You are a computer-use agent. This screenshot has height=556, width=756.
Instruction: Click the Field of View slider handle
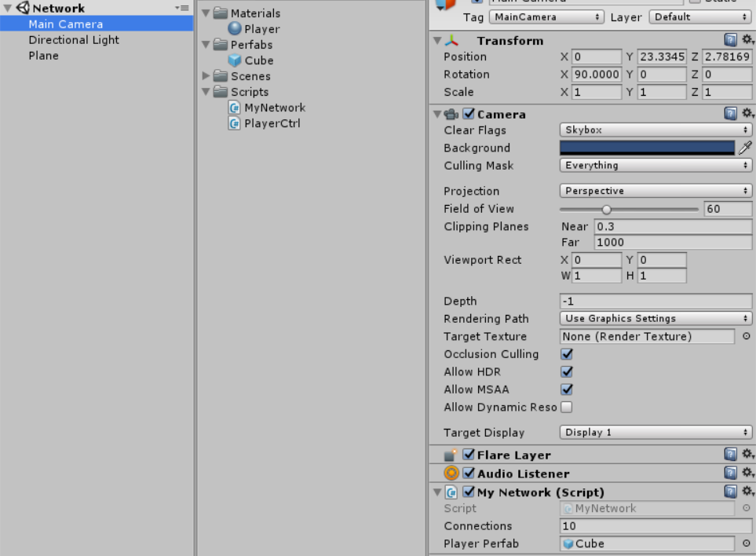pos(606,209)
